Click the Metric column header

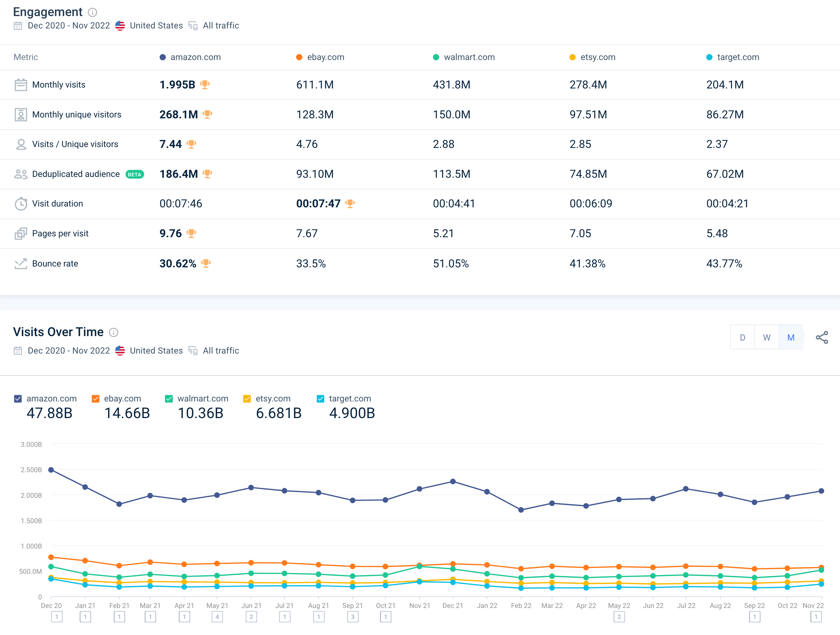pos(26,57)
